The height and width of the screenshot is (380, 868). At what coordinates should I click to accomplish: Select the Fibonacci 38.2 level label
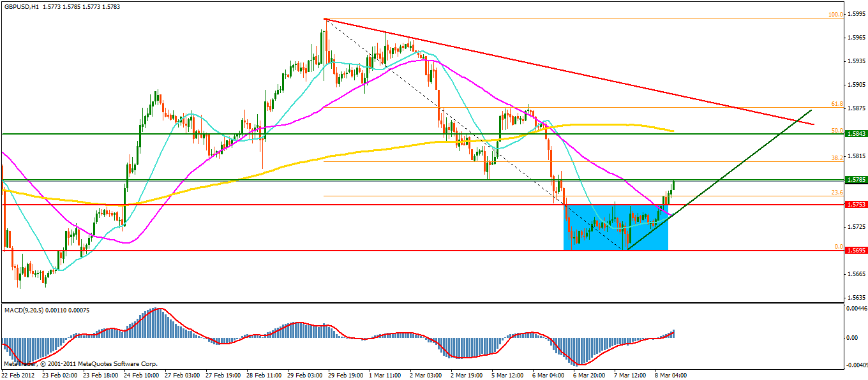[837, 157]
